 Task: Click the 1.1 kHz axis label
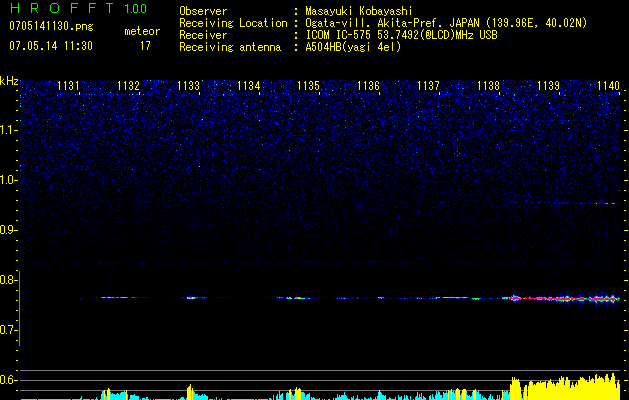click(7, 130)
